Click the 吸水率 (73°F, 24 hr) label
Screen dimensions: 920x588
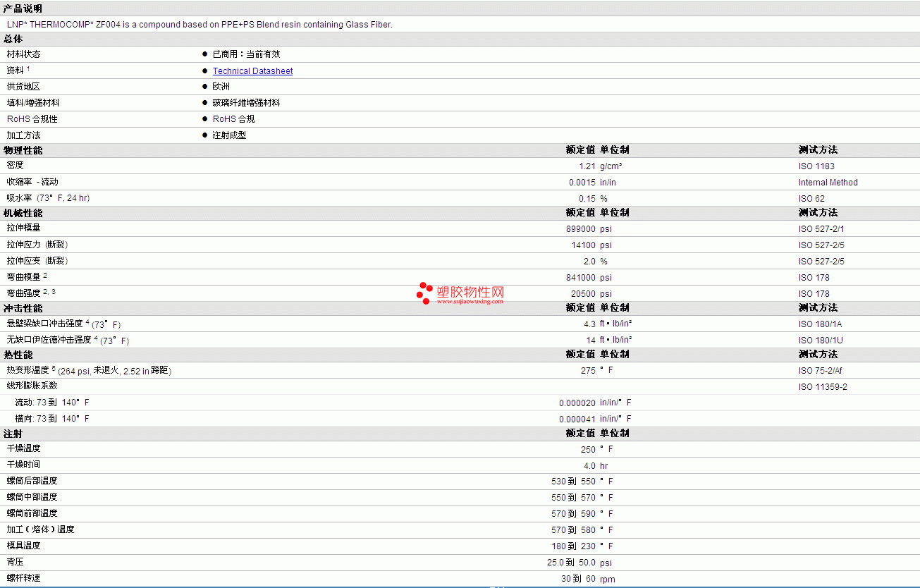tap(48, 198)
